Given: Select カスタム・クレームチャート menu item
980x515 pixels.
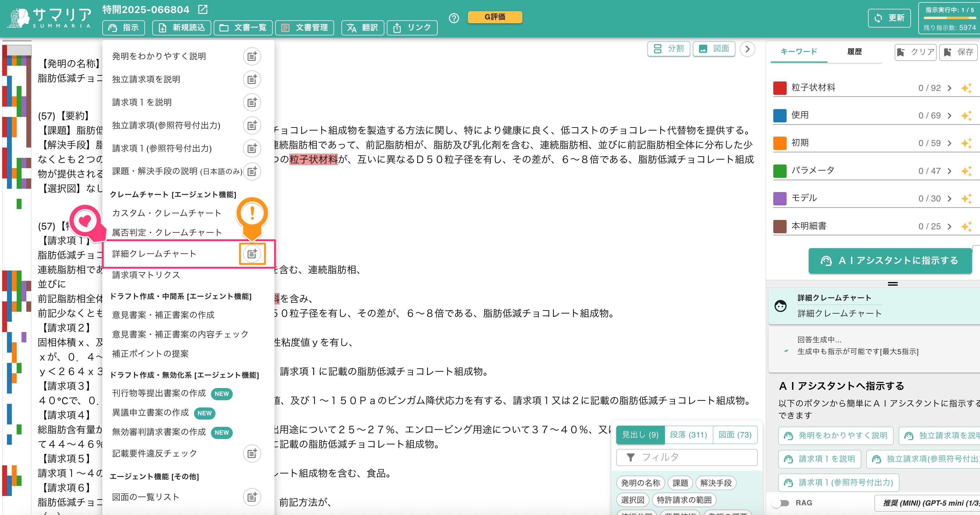Looking at the screenshot, I should pos(167,213).
